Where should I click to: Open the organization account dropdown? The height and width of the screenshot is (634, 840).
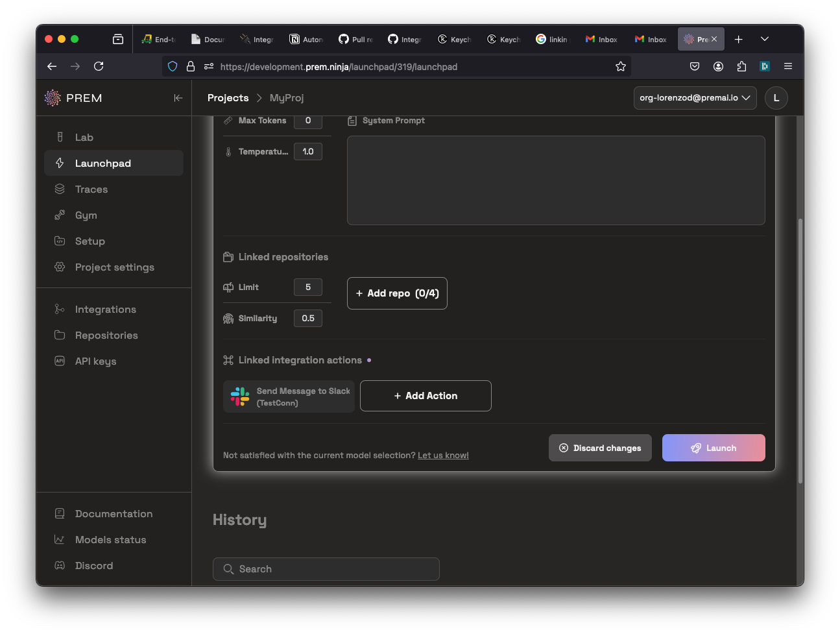point(695,98)
